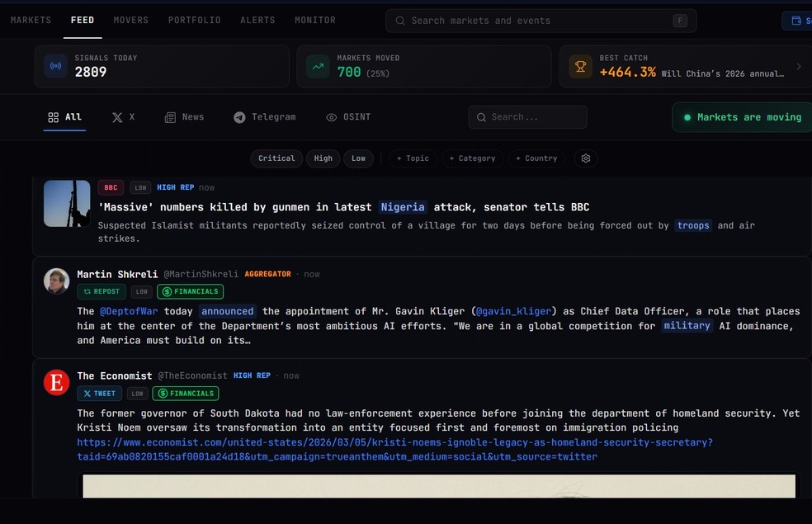Open the Country filter dropdown

click(x=536, y=158)
